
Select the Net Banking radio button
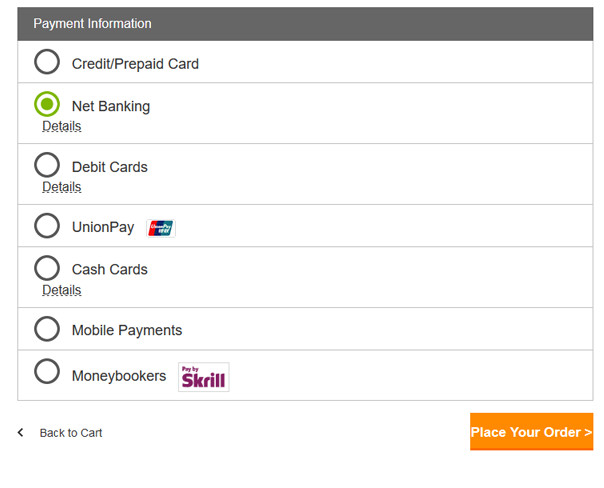click(x=47, y=104)
